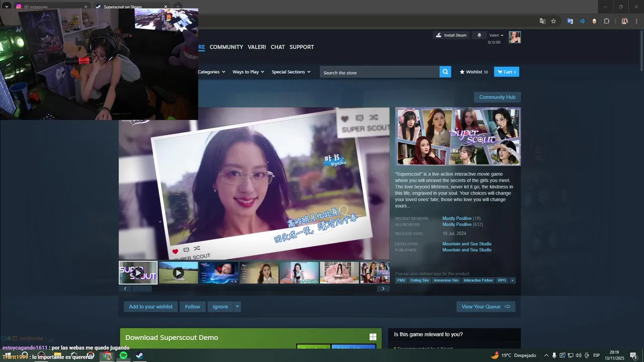Open the Cart with 1 item
644x362 pixels.
click(x=507, y=72)
